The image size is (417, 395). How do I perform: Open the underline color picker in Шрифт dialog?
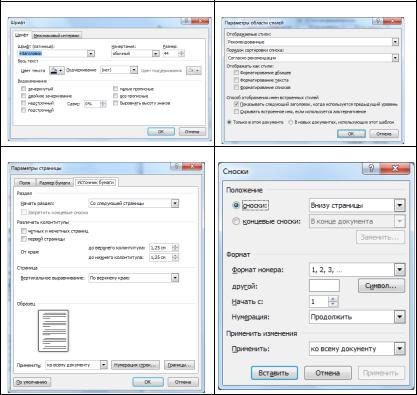pyautogui.click(x=194, y=70)
